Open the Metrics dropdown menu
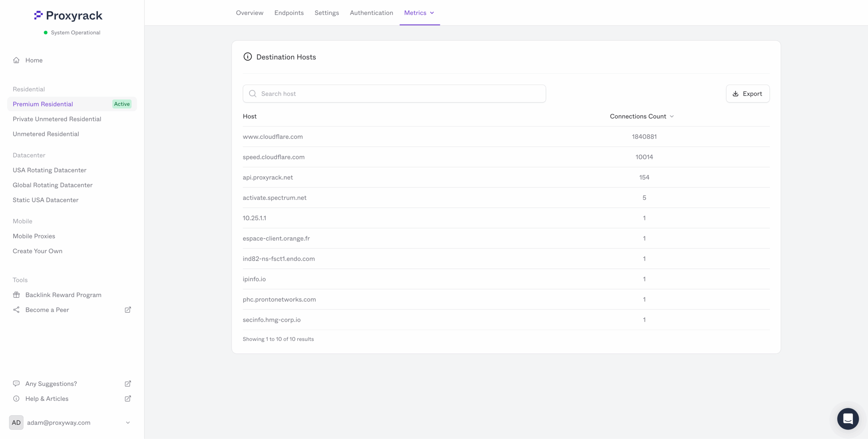 (419, 13)
